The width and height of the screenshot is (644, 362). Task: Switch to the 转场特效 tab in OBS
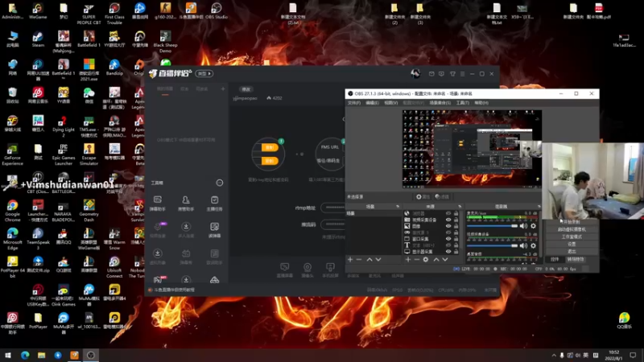point(576,259)
